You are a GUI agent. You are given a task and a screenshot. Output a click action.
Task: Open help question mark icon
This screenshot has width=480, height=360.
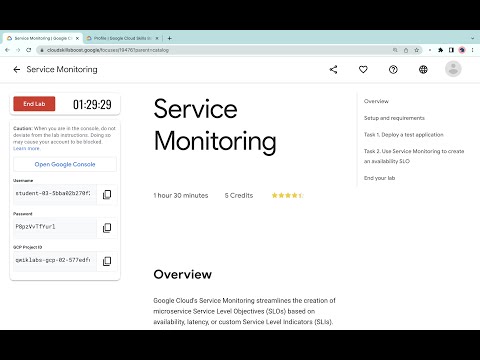(x=393, y=69)
